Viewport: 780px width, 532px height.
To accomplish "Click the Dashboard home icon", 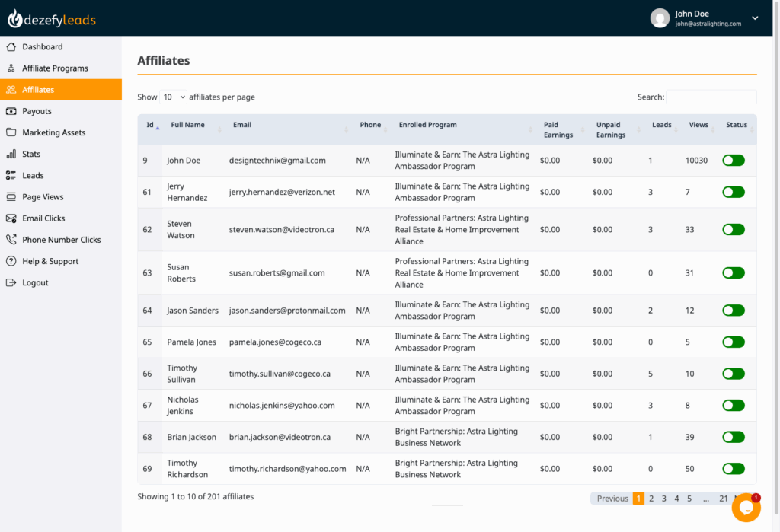I will [x=11, y=46].
